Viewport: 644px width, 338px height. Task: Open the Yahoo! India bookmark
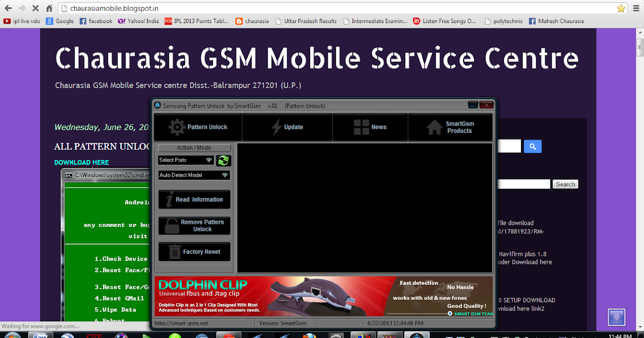point(138,21)
